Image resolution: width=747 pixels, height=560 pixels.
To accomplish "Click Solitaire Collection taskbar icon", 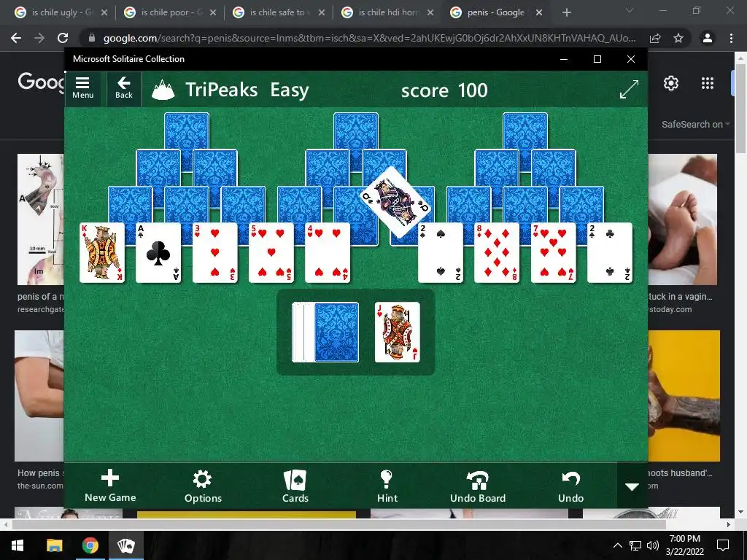I will pyautogui.click(x=125, y=545).
